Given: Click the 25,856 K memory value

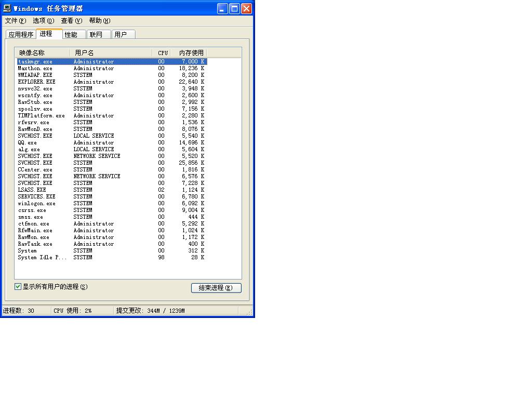Looking at the screenshot, I should pyautogui.click(x=192, y=163).
